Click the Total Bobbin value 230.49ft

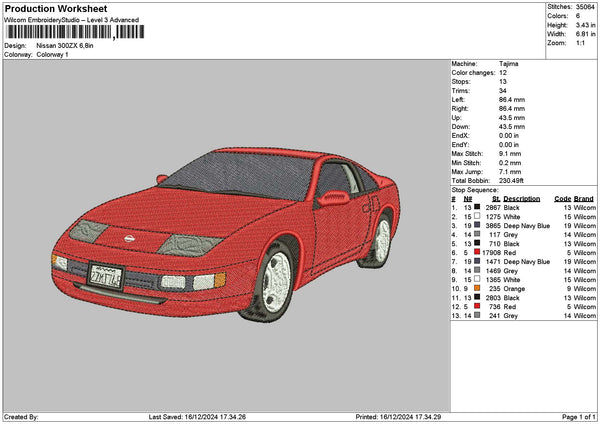tap(511, 181)
